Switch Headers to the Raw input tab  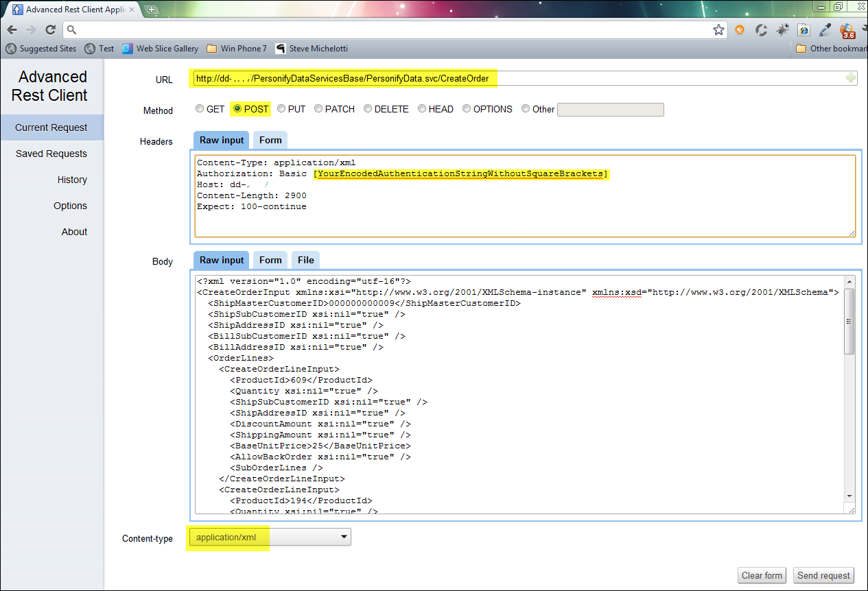tap(221, 140)
